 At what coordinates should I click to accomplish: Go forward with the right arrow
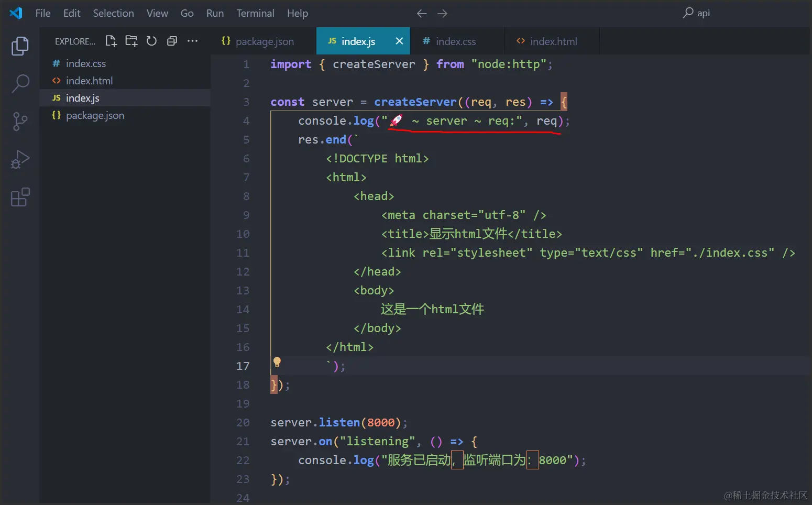pyautogui.click(x=442, y=13)
